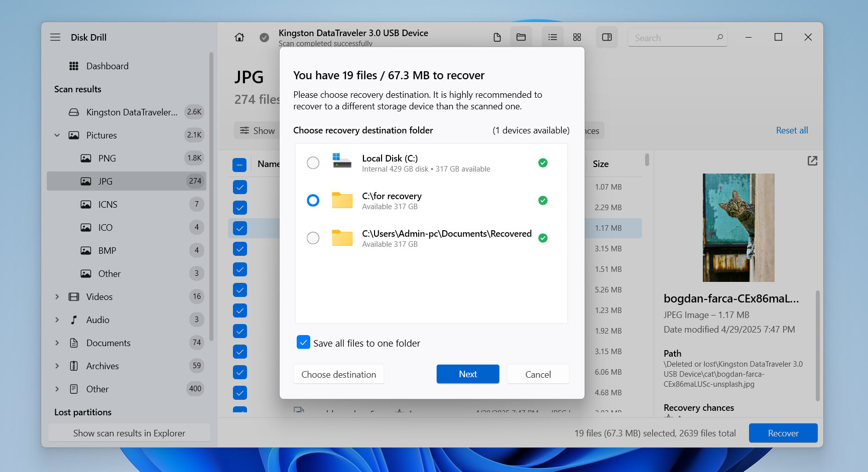Open the Show filters menu
This screenshot has width=868, height=472.
[x=257, y=130]
